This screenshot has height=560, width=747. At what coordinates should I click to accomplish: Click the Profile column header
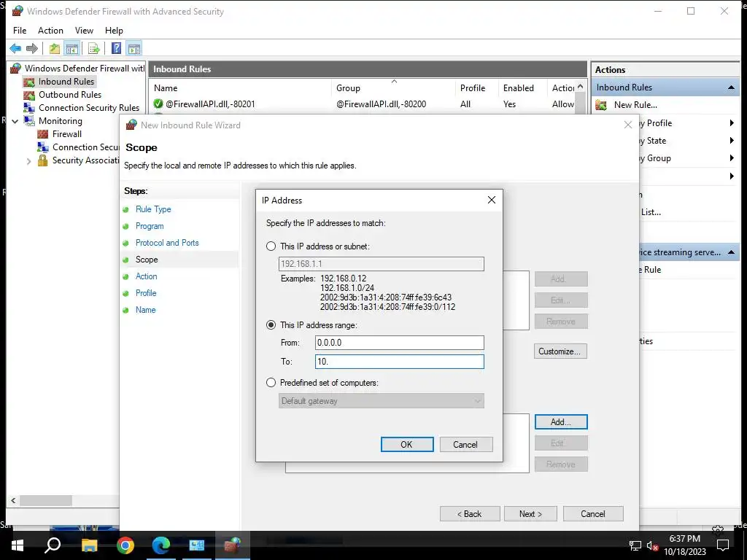pos(477,88)
